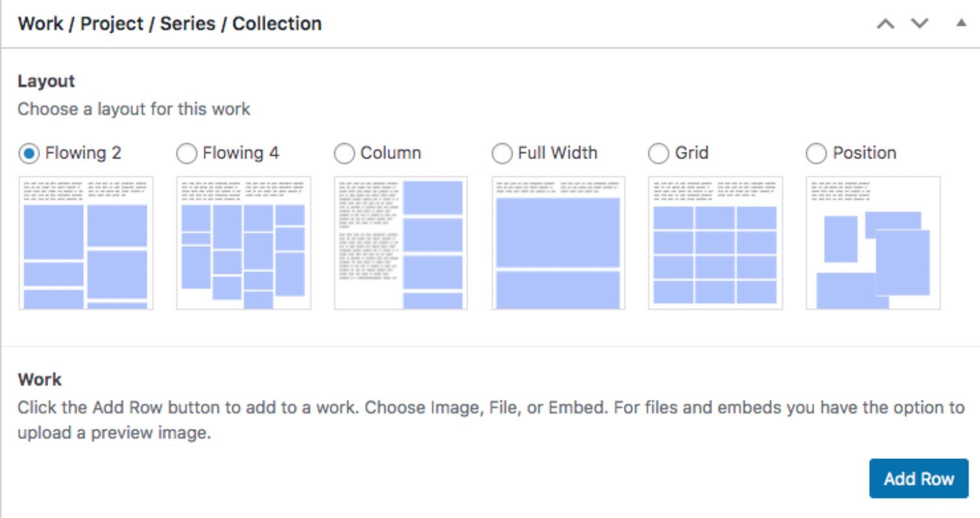Select the Column layout preview thumbnail
The image size is (980, 518).
pos(401,243)
